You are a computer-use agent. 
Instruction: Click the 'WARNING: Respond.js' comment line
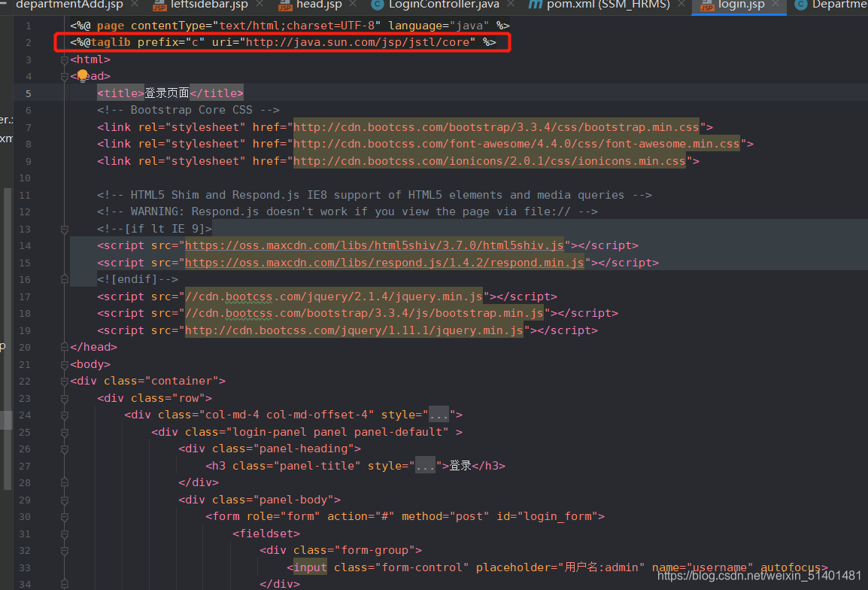[x=347, y=211]
